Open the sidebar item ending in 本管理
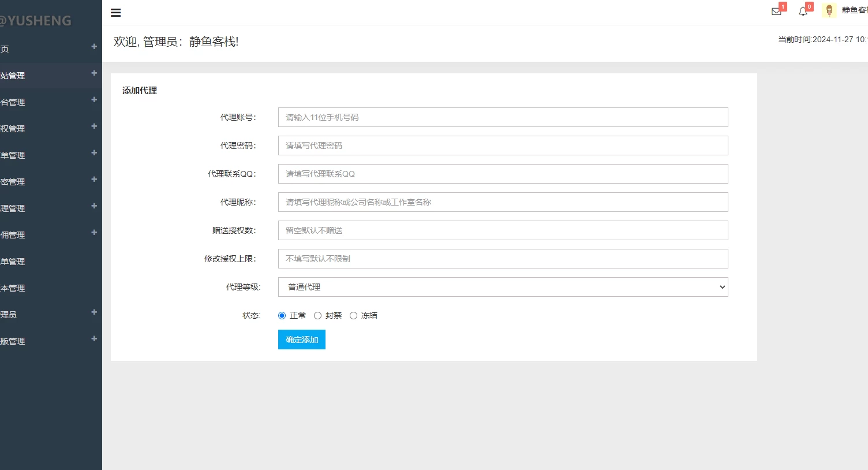Screen dimensions: 868x470 (13, 288)
